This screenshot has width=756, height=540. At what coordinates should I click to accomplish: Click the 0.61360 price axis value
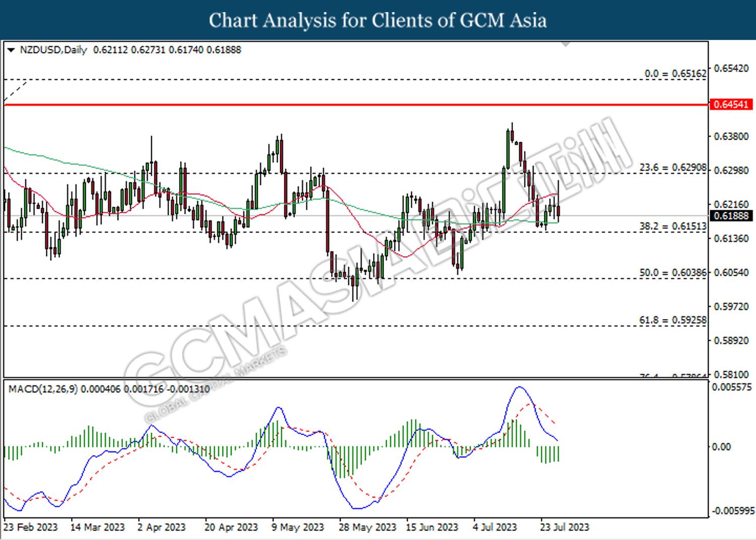coord(731,238)
